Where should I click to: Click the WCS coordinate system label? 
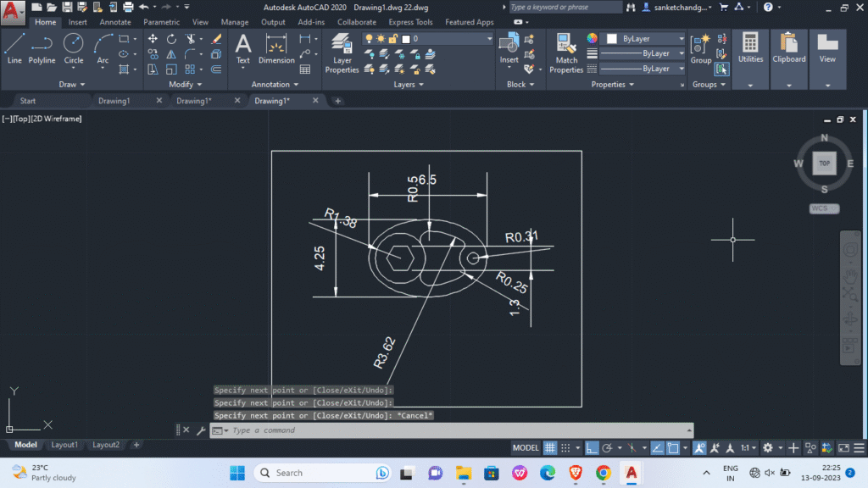[x=824, y=208]
